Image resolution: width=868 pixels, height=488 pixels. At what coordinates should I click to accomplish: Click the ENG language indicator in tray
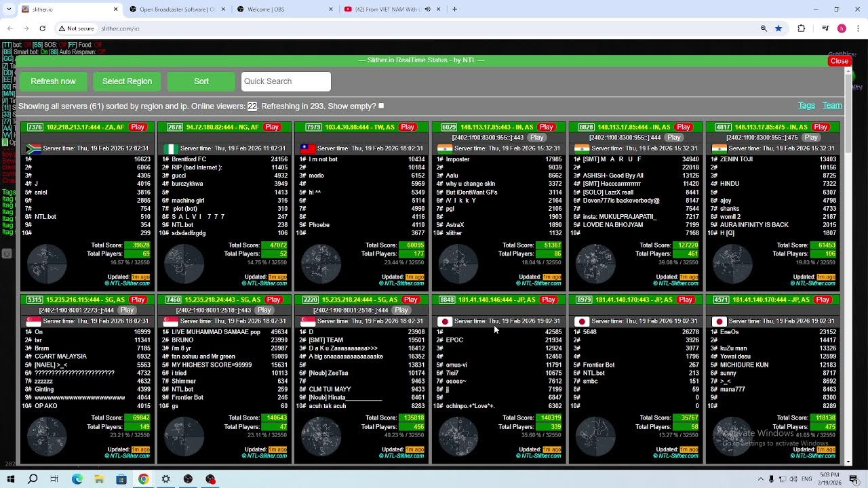point(807,479)
